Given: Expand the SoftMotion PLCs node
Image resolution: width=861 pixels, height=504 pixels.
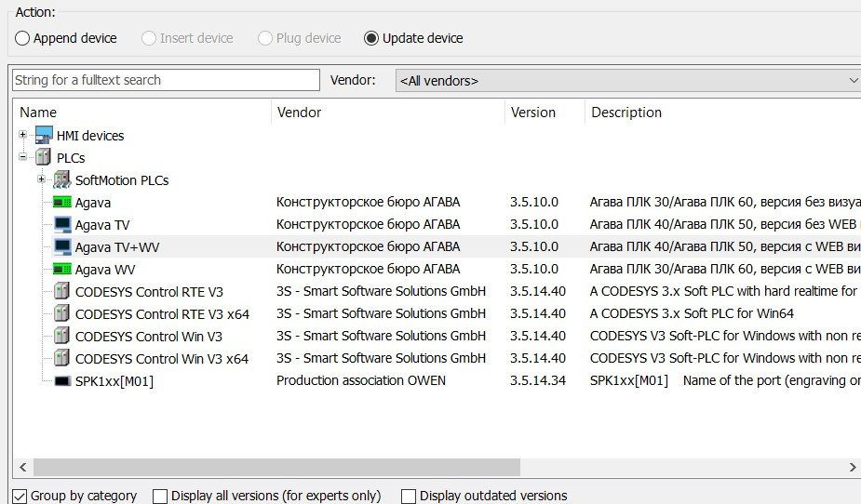Looking at the screenshot, I should pyautogui.click(x=42, y=179).
